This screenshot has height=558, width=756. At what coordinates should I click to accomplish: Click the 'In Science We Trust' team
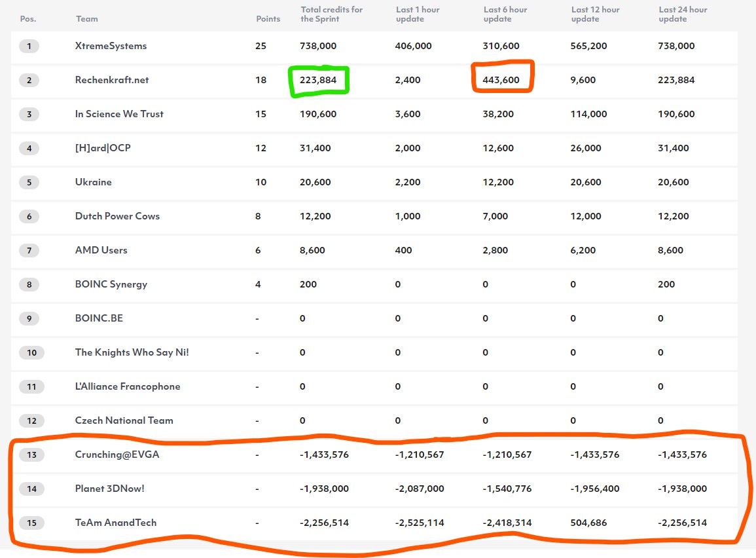click(x=119, y=114)
